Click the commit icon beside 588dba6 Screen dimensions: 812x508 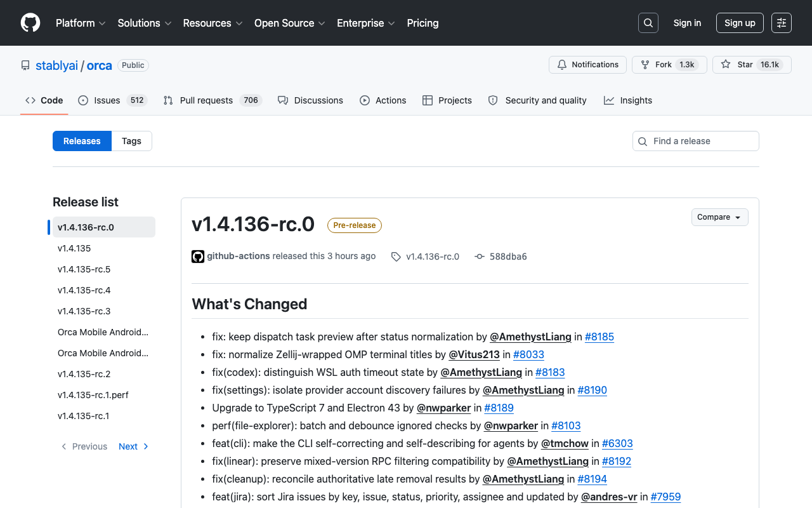coord(480,257)
